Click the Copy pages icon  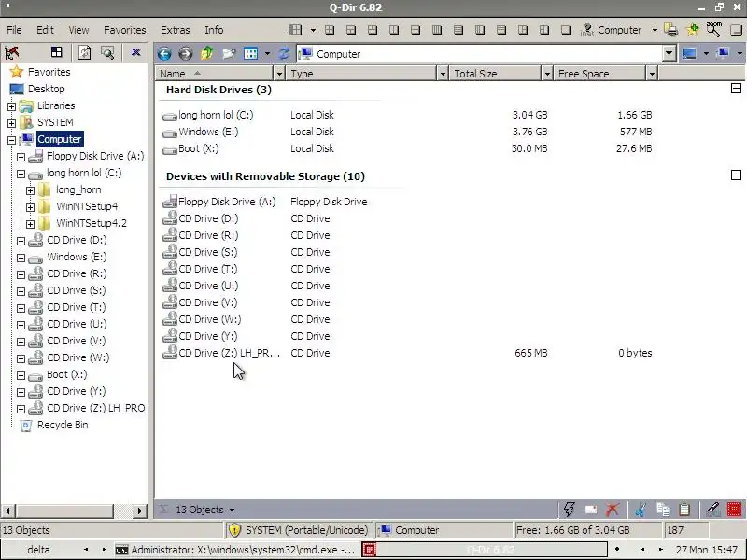663,509
